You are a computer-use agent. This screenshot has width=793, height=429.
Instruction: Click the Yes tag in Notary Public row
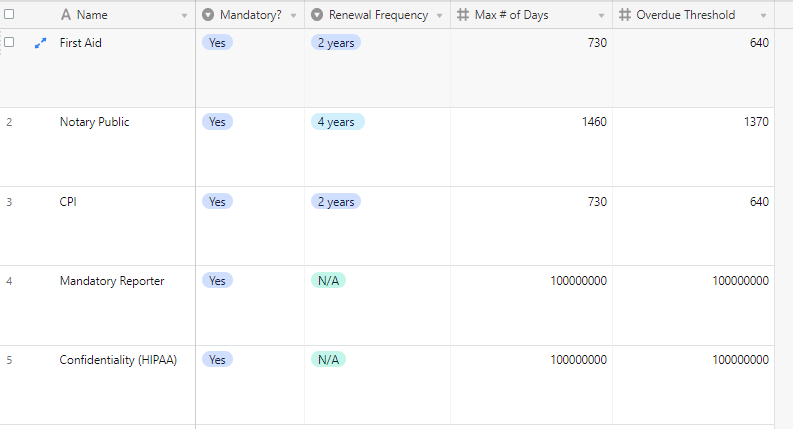217,122
